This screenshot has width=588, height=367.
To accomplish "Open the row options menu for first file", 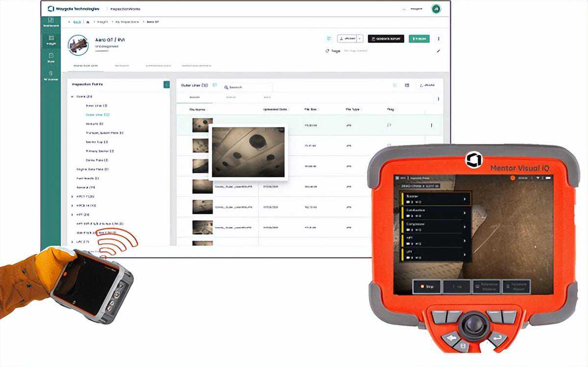I will [431, 125].
